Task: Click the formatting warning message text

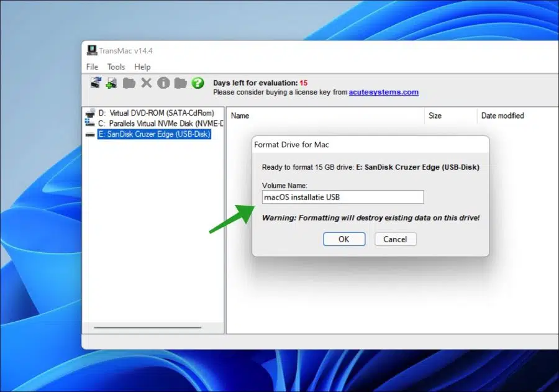Action: (x=371, y=217)
